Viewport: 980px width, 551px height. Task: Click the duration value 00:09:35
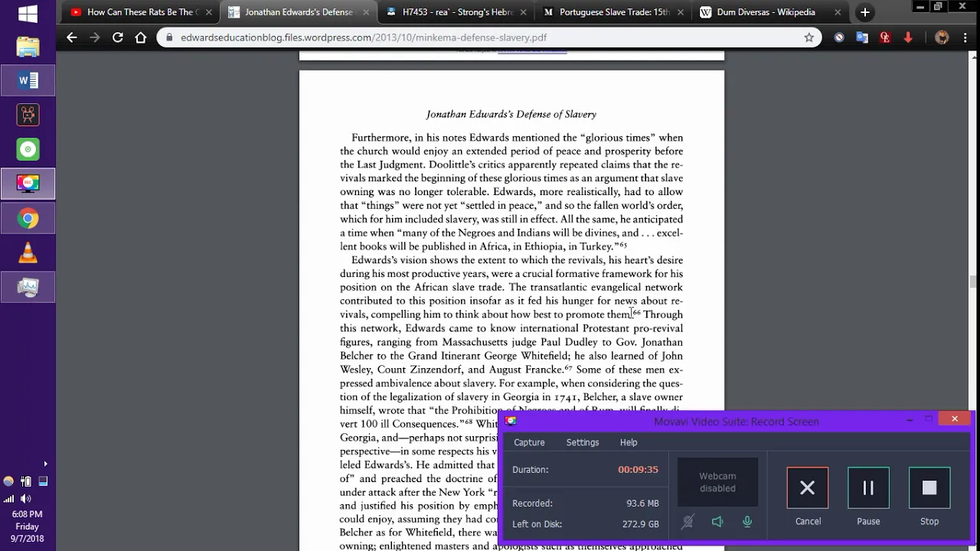pyautogui.click(x=639, y=470)
